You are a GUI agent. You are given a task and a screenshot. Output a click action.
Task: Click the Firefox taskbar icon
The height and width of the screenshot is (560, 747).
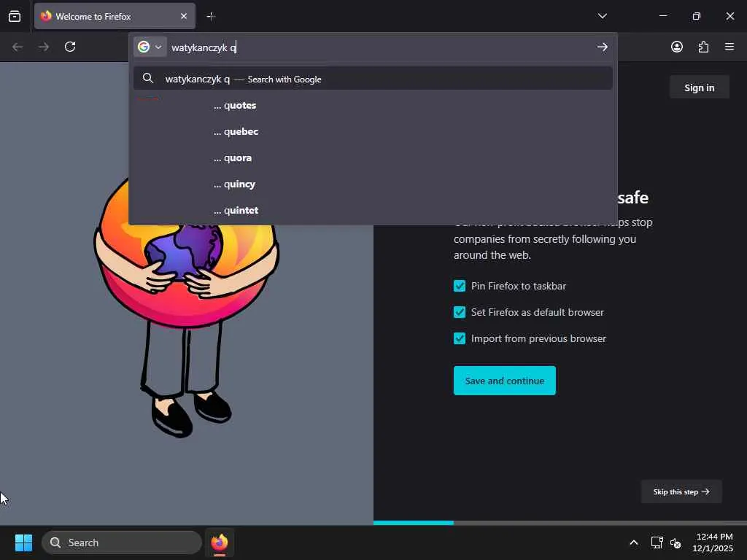219,542
